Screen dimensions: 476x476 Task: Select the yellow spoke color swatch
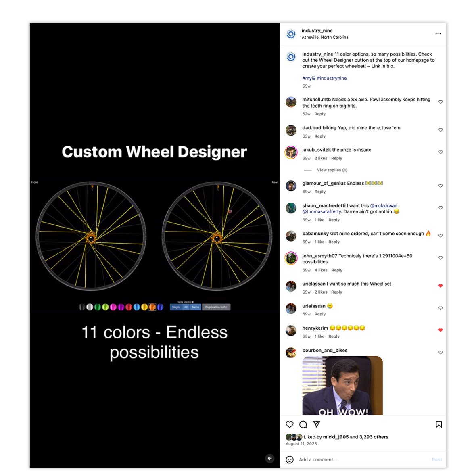144,307
